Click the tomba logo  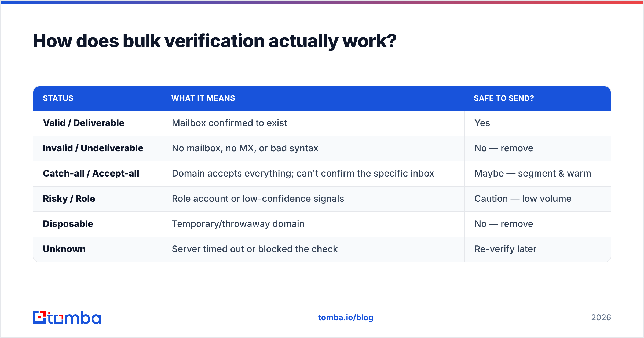(x=67, y=317)
